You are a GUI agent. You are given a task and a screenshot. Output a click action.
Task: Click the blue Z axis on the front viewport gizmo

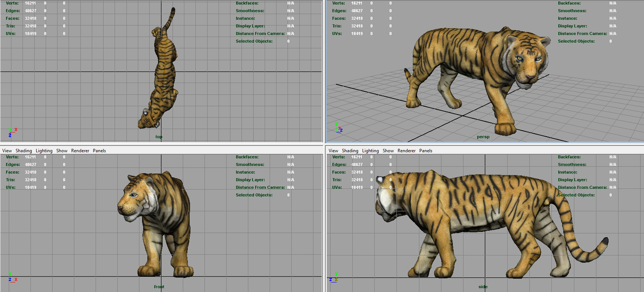pos(10,279)
